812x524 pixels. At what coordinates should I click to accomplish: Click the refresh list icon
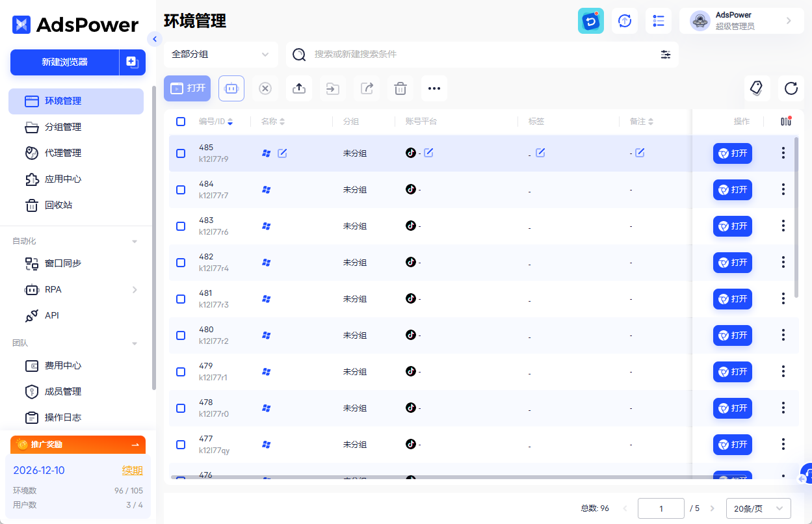tap(791, 88)
